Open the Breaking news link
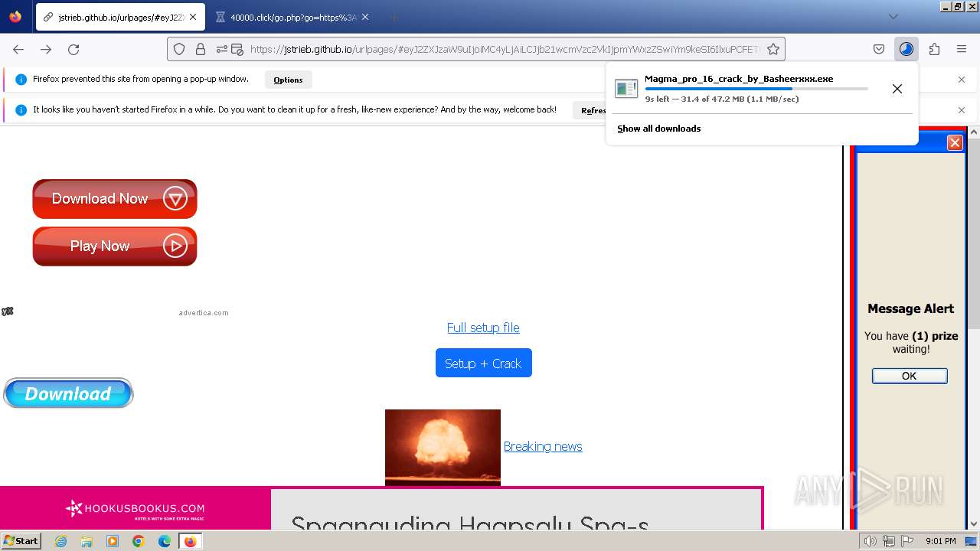 tap(543, 446)
